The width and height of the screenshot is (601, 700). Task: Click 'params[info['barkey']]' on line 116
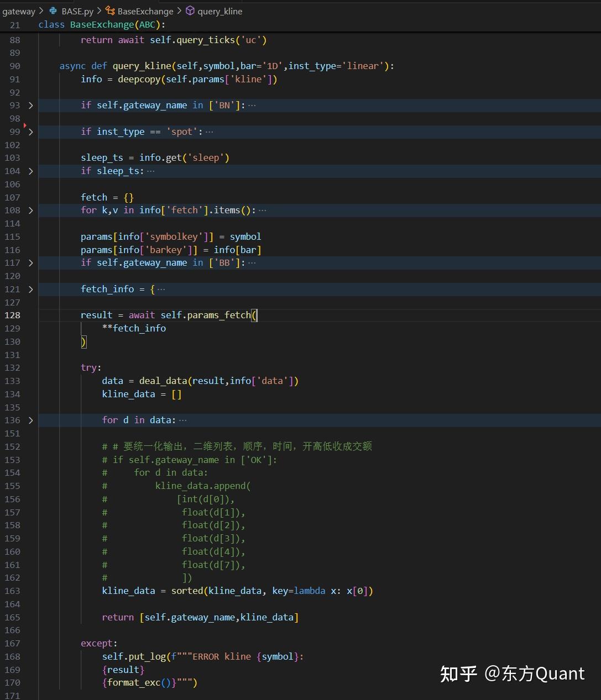click(139, 250)
